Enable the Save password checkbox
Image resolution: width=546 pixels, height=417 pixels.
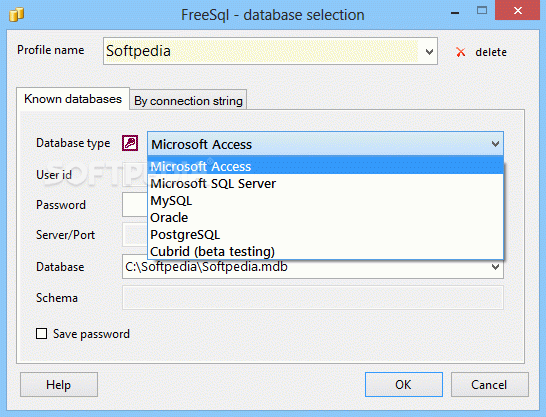pyautogui.click(x=41, y=333)
